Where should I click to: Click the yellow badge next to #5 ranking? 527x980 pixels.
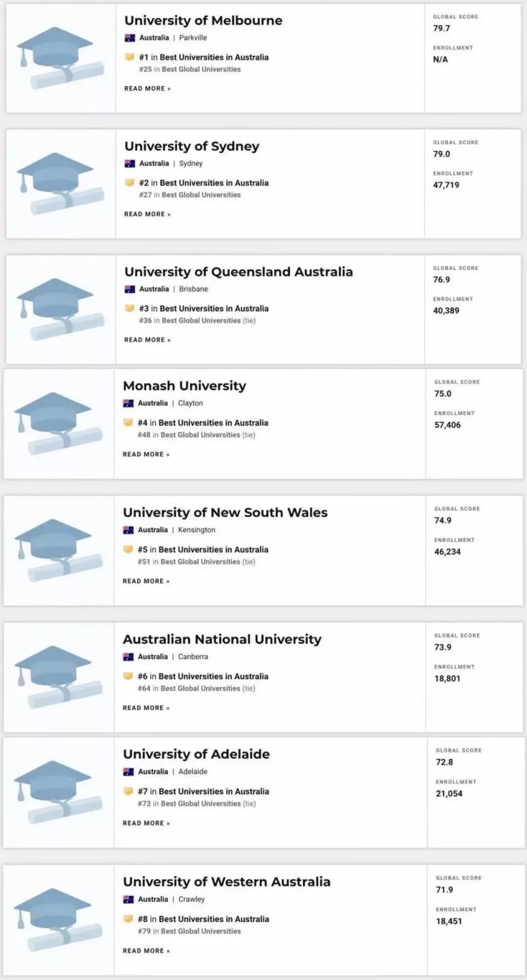(x=128, y=549)
